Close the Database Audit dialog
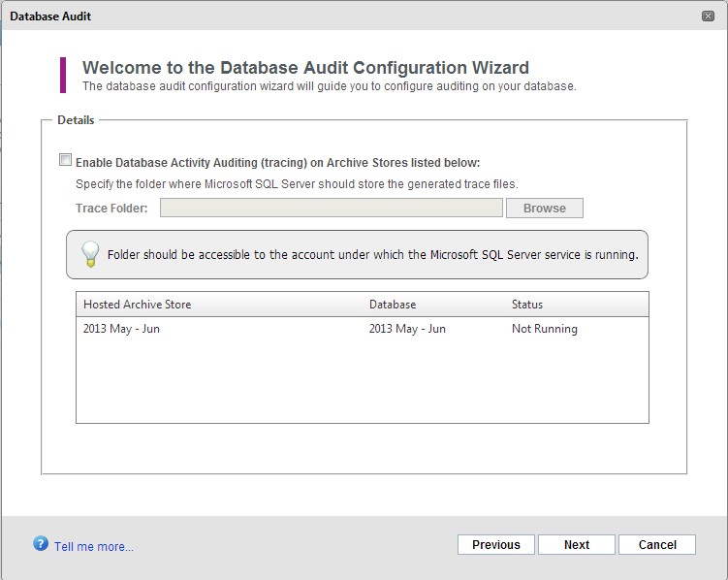Viewport: 728px width, 580px height. pyautogui.click(x=708, y=16)
